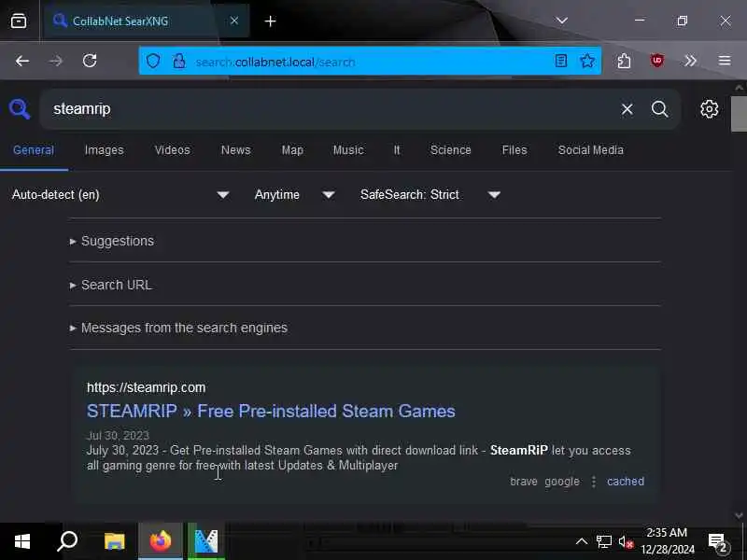Open File Explorer from the taskbar
The image size is (747, 560).
[114, 541]
